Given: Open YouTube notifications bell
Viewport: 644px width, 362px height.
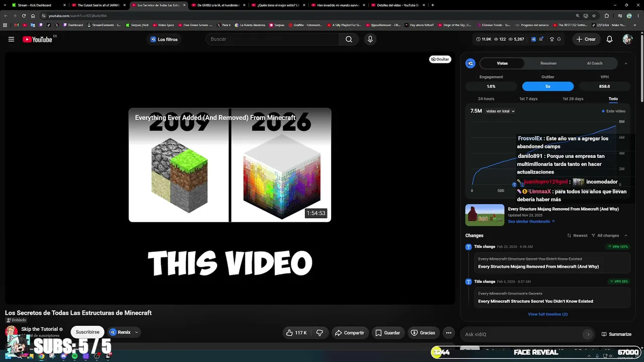Looking at the screenshot, I should pos(609,39).
